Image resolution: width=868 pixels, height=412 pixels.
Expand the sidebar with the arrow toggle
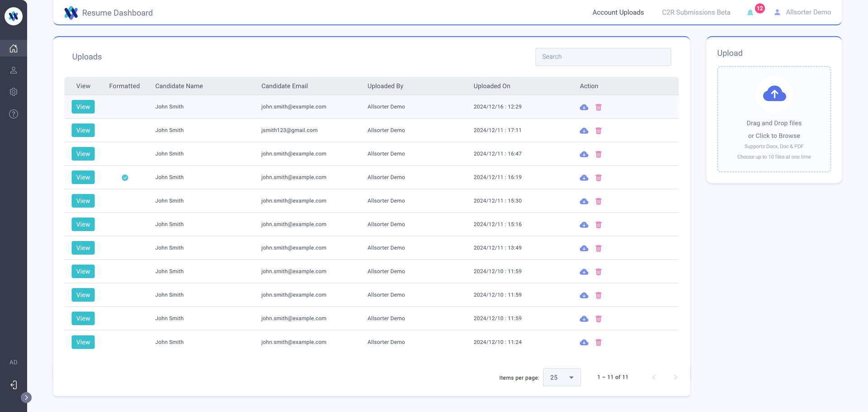(x=26, y=398)
